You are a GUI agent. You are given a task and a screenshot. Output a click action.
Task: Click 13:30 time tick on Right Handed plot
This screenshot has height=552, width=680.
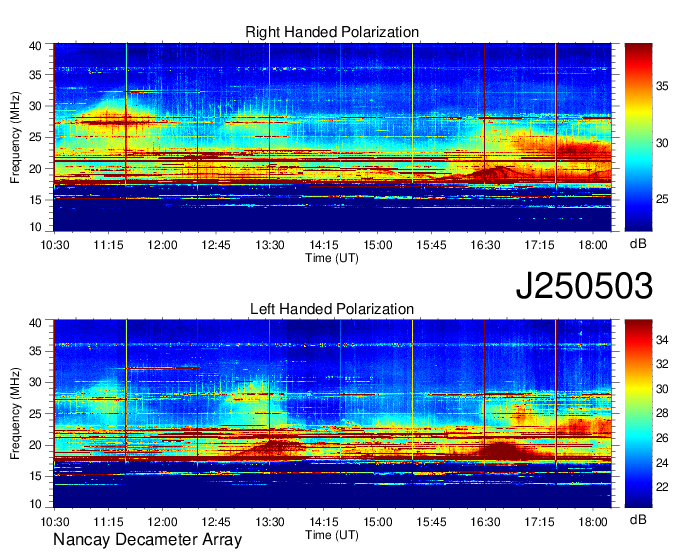[x=270, y=245]
